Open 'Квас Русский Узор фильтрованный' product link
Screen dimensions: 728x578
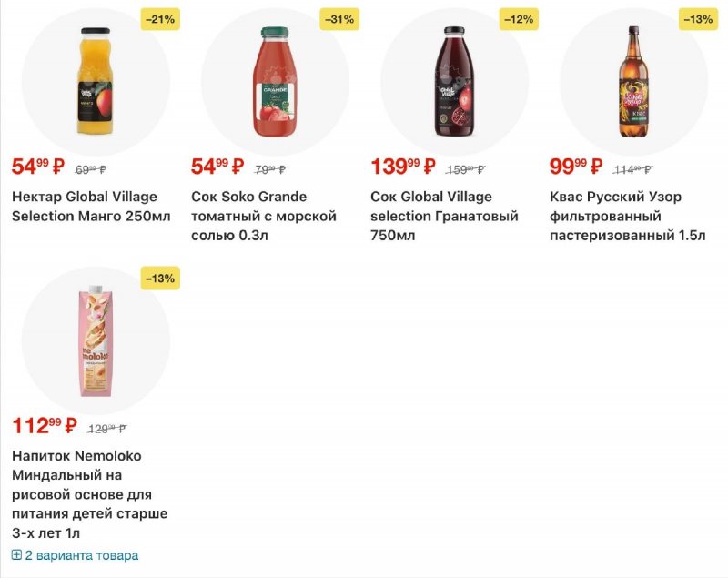point(628,216)
